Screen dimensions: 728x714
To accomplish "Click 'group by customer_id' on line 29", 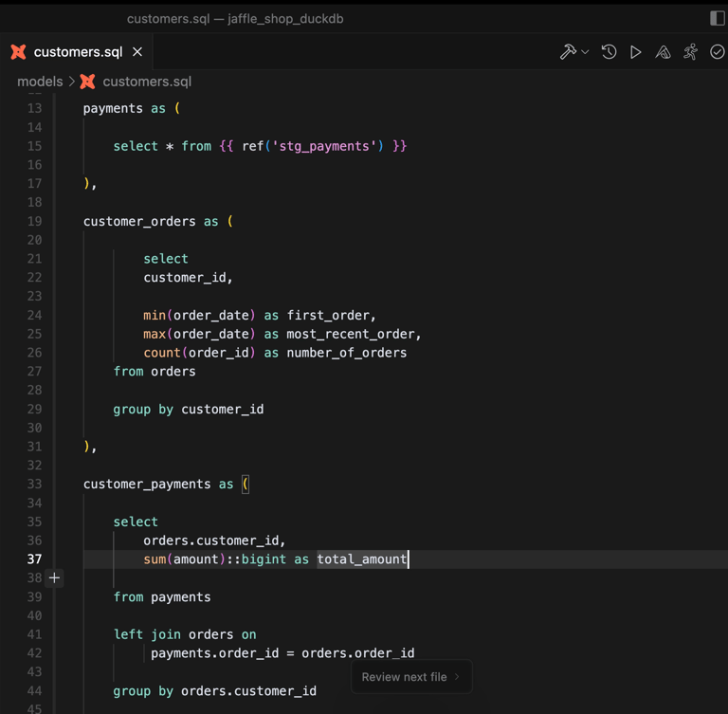I will point(189,410).
